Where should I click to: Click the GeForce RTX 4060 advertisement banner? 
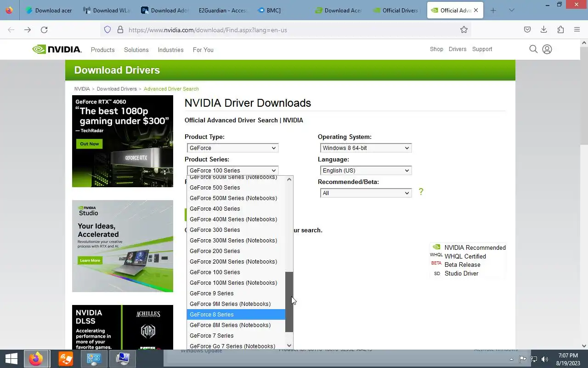(123, 141)
